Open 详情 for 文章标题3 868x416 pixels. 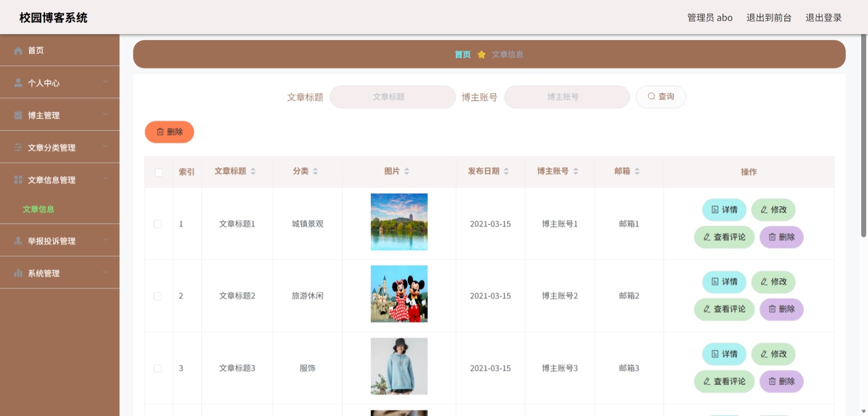coord(724,354)
